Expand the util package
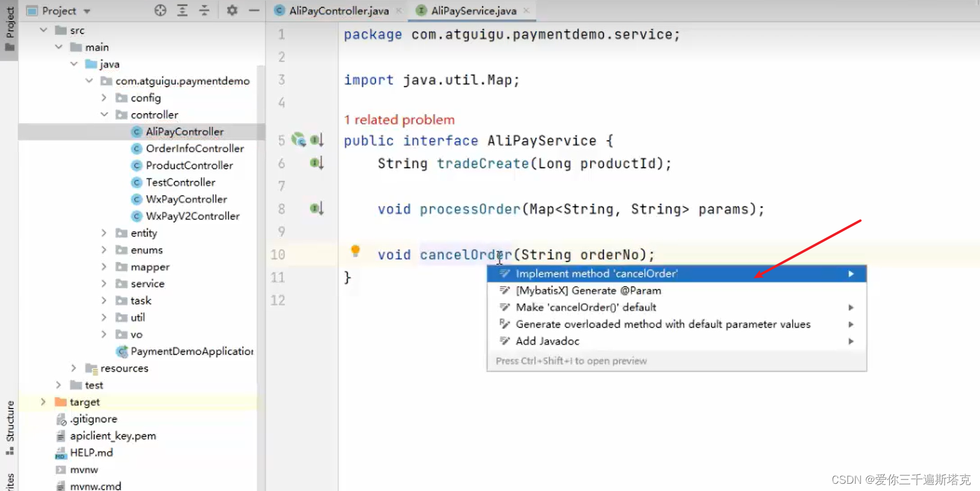This screenshot has width=980, height=491. pyautogui.click(x=104, y=316)
